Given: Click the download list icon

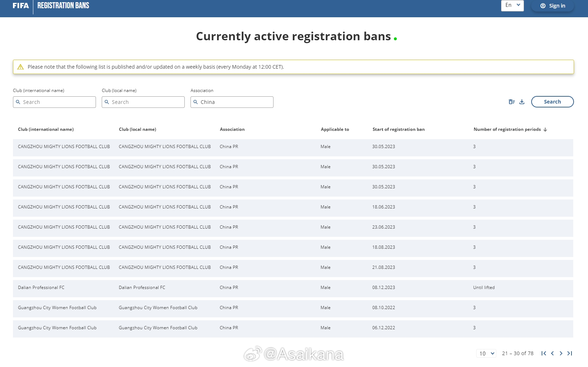Looking at the screenshot, I should (x=522, y=102).
